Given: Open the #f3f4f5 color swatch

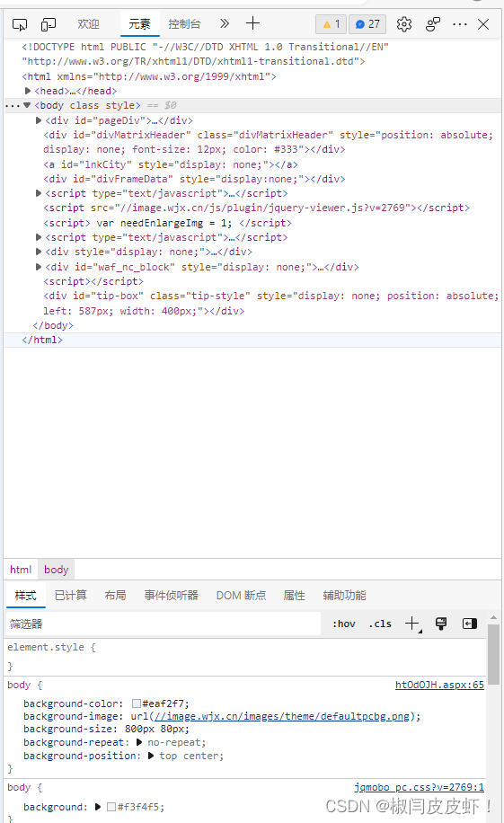Looking at the screenshot, I should point(111,807).
